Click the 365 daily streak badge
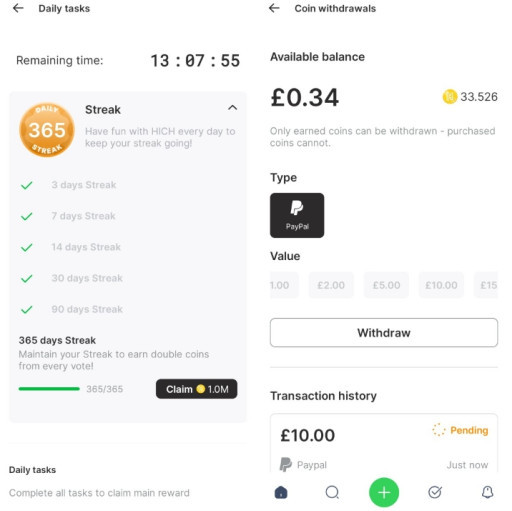This screenshot has width=512, height=511. pyautogui.click(x=47, y=130)
